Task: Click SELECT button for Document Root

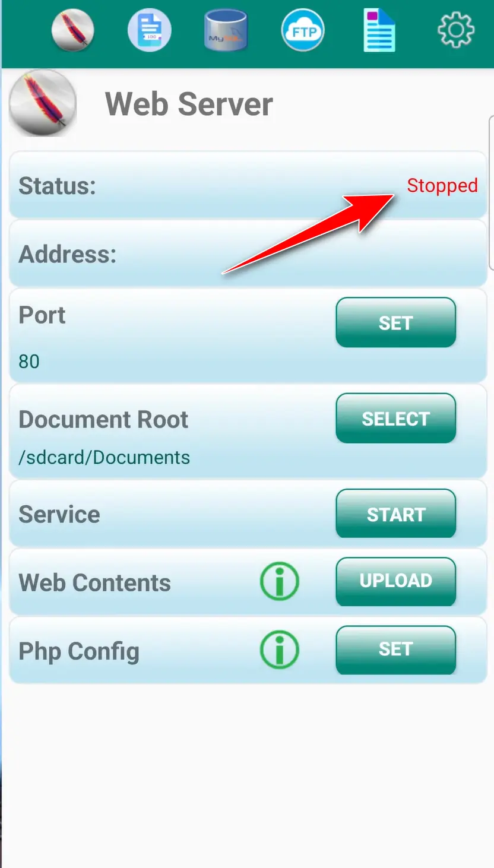Action: pos(395,418)
